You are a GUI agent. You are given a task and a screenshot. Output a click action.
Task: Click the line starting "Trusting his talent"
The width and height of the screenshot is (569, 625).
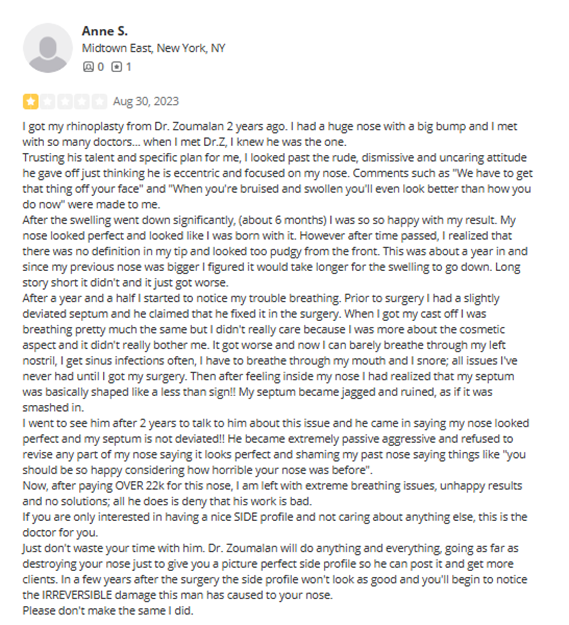click(x=275, y=157)
